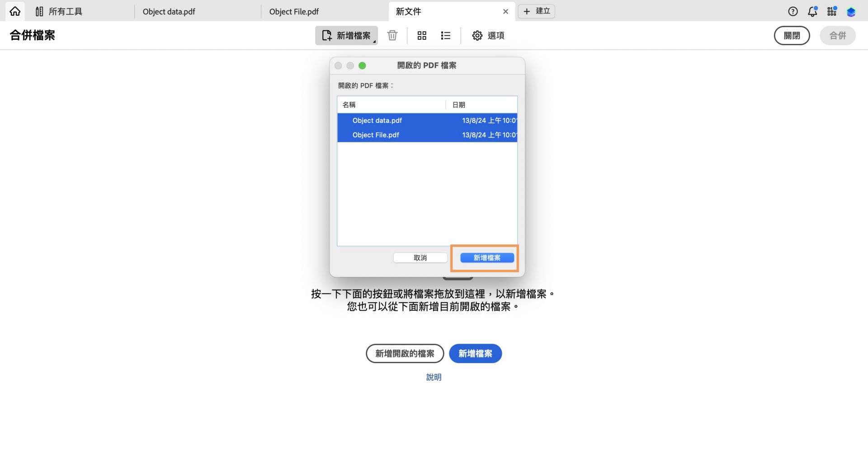The width and height of the screenshot is (868, 467).
Task: Open the Home icon in top left
Action: 15,11
